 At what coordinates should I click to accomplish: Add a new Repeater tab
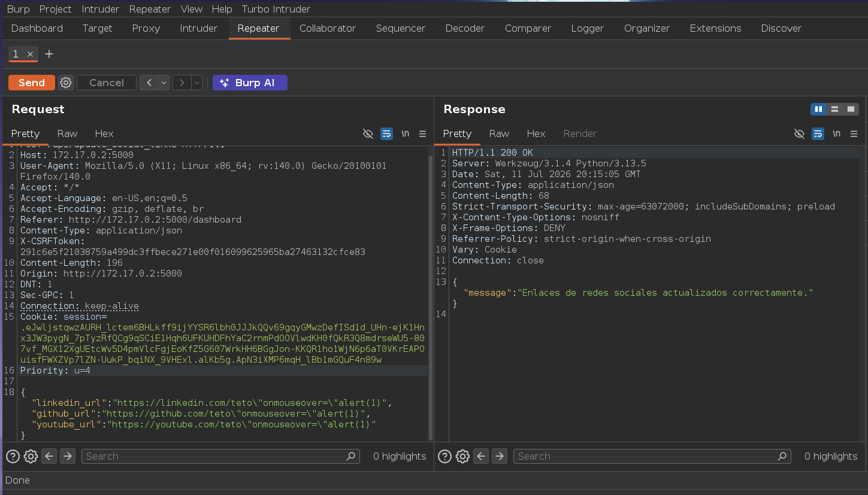[x=49, y=54]
